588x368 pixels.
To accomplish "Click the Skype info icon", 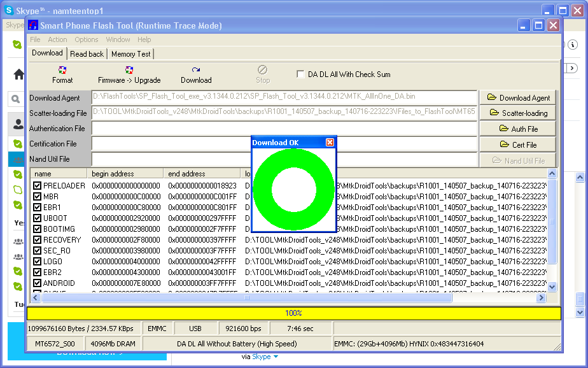I will pyautogui.click(x=572, y=45).
